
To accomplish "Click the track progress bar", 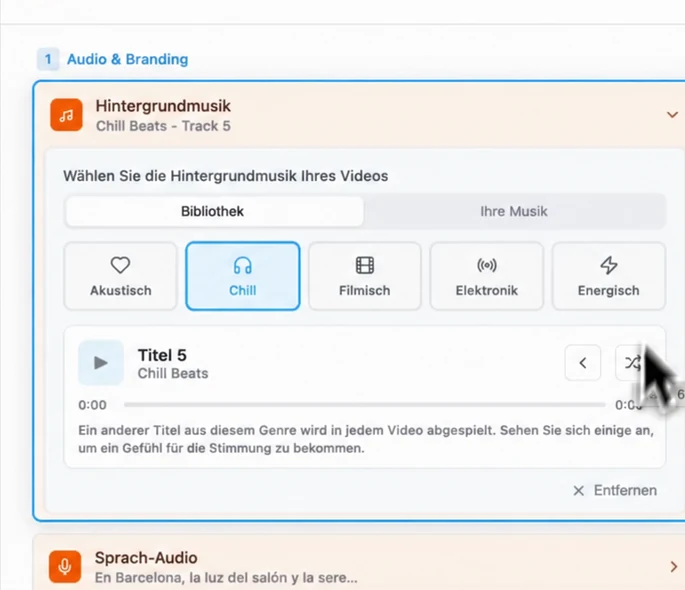I will [x=365, y=405].
